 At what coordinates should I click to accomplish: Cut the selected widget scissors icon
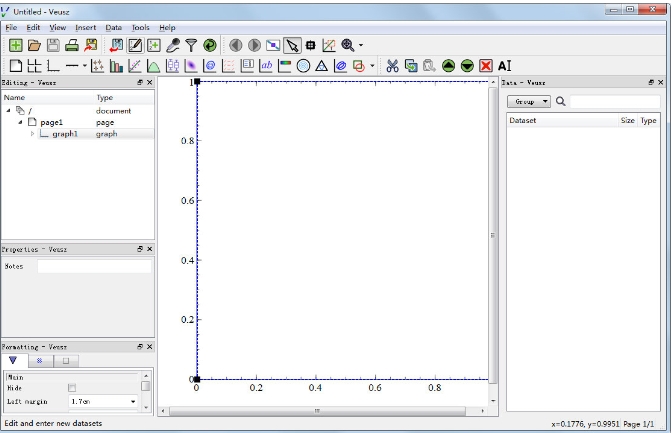392,66
